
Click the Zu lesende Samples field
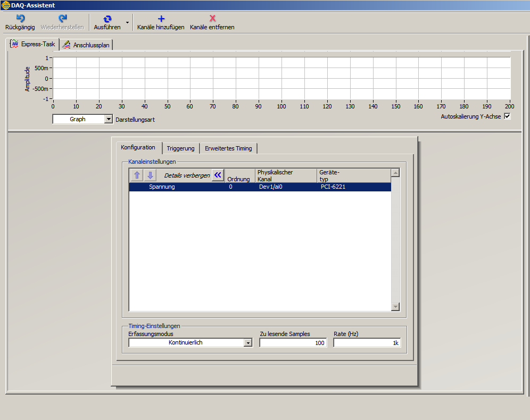293,343
